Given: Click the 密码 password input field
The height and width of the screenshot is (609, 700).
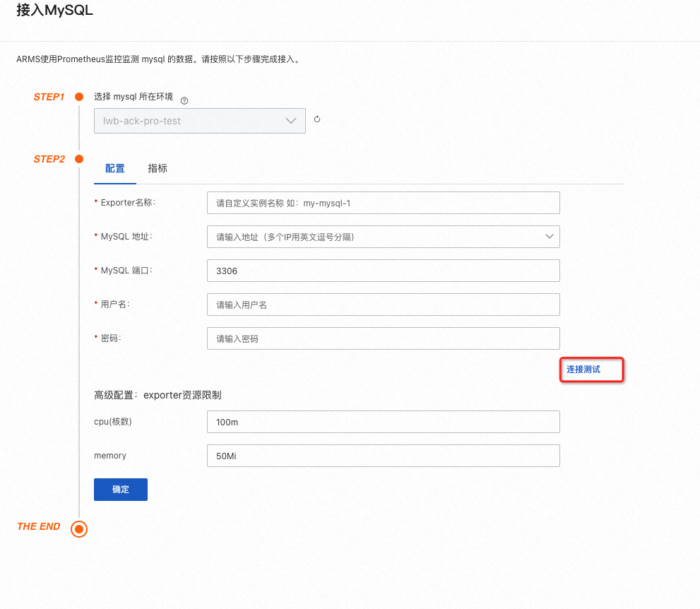Looking at the screenshot, I should point(383,338).
